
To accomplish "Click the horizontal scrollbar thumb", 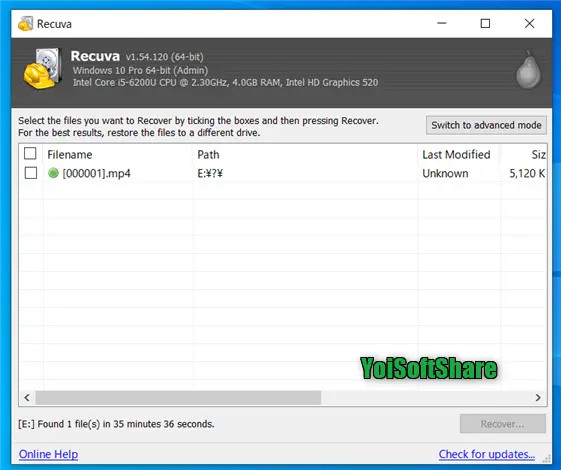I will click(178, 397).
